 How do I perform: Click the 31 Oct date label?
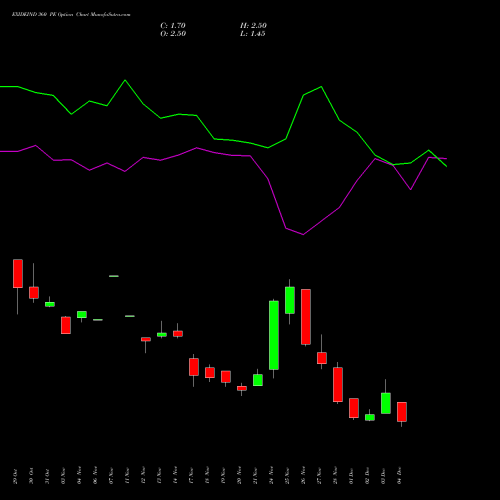pos(47,476)
